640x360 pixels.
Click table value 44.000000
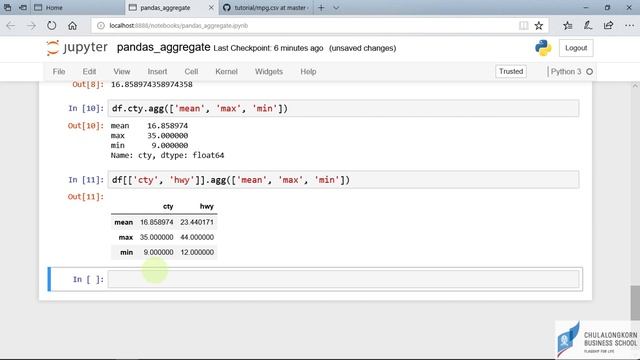tap(197, 238)
